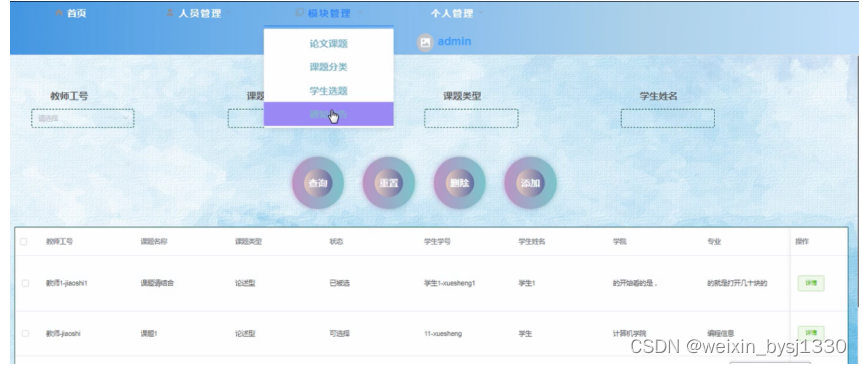Click the 删除 round button
862x366 pixels.
coord(460,183)
